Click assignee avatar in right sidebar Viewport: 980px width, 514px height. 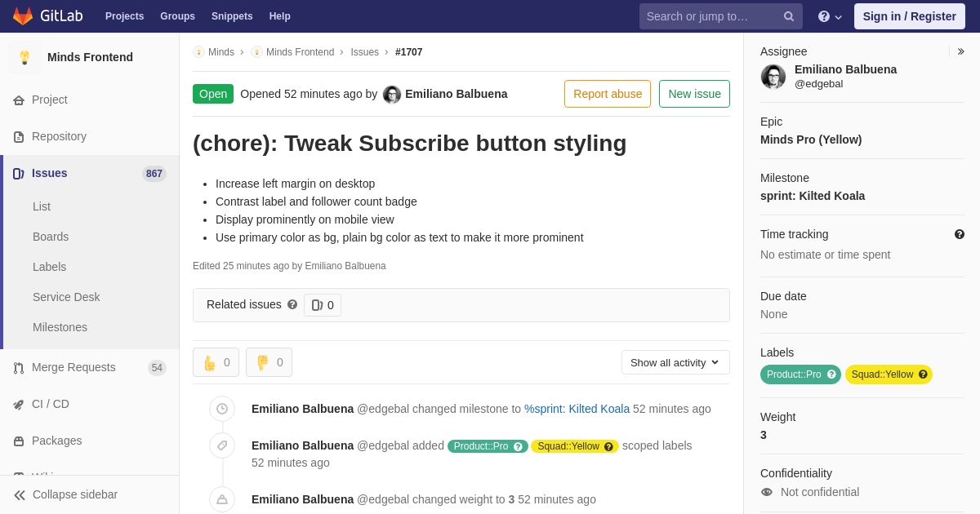(773, 77)
